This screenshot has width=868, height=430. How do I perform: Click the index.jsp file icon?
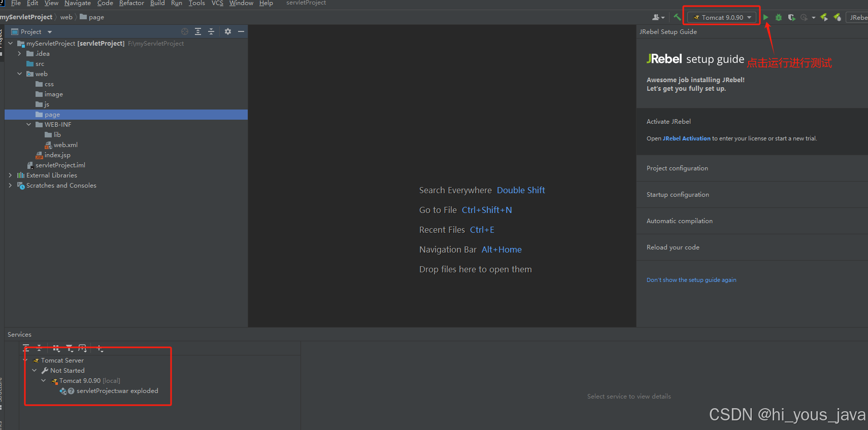(39, 155)
